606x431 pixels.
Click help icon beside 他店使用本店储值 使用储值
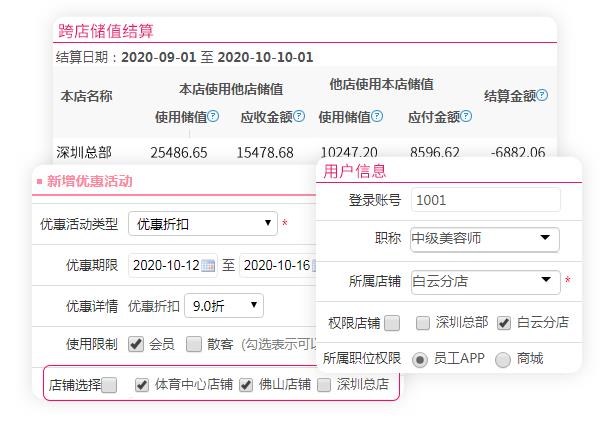377,117
